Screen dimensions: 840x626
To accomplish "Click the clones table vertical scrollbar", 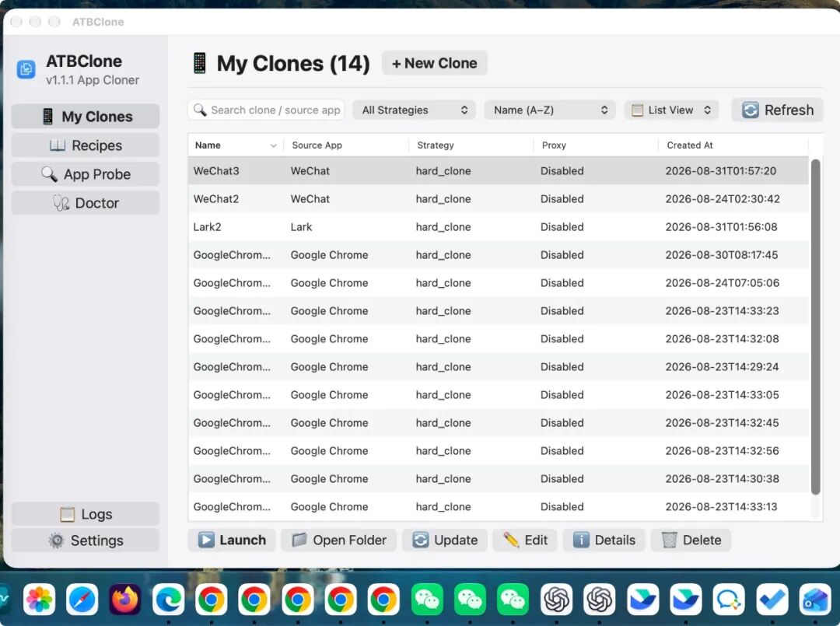I will 815,327.
